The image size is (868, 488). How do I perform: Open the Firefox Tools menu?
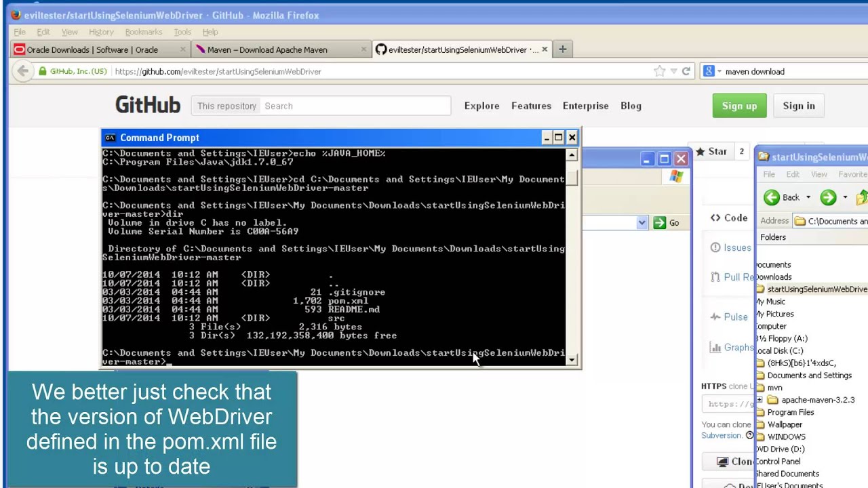pos(182,32)
